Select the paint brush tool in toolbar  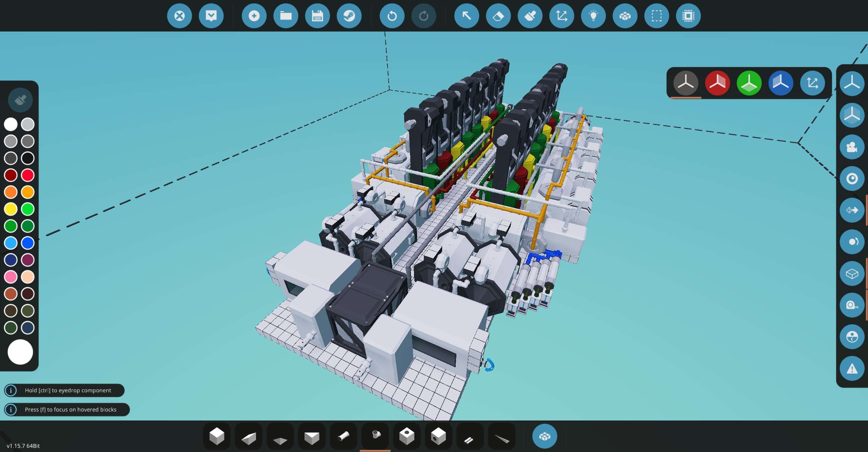[530, 16]
